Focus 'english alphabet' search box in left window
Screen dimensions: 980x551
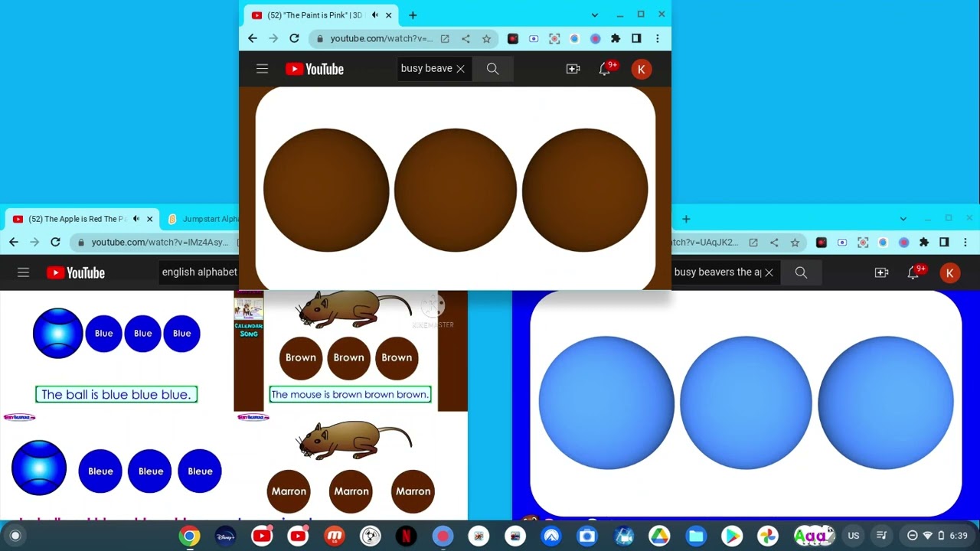[200, 272]
